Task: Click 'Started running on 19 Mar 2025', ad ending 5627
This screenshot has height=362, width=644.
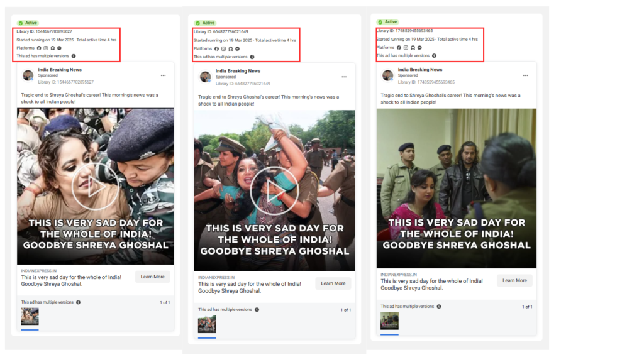Action: point(45,40)
